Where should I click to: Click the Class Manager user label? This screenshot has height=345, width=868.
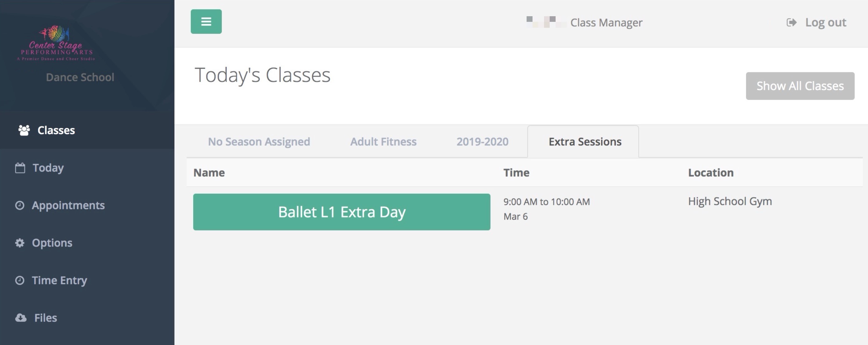606,22
